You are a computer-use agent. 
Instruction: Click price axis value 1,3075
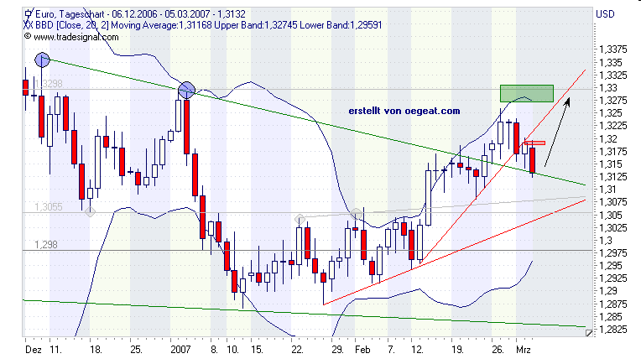click(612, 202)
